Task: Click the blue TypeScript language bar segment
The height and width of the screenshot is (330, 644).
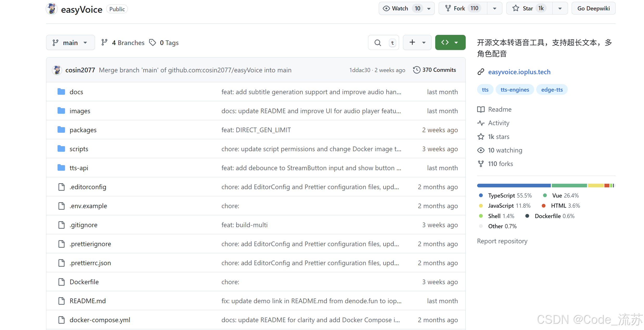Action: point(514,186)
